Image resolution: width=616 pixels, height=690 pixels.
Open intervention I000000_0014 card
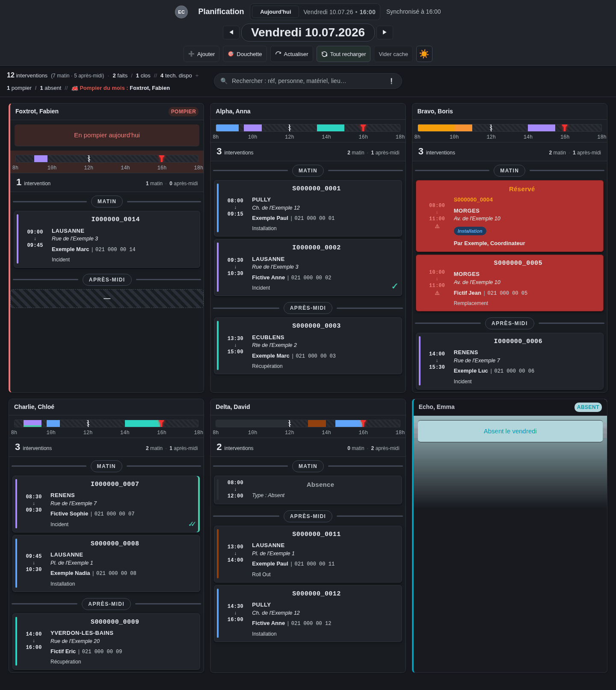tap(107, 239)
